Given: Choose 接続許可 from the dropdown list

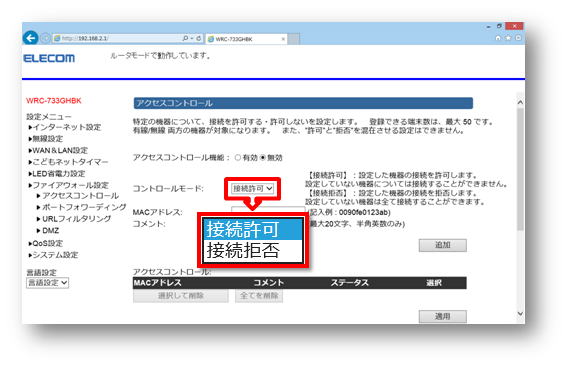Looking at the screenshot, I should pyautogui.click(x=253, y=229).
